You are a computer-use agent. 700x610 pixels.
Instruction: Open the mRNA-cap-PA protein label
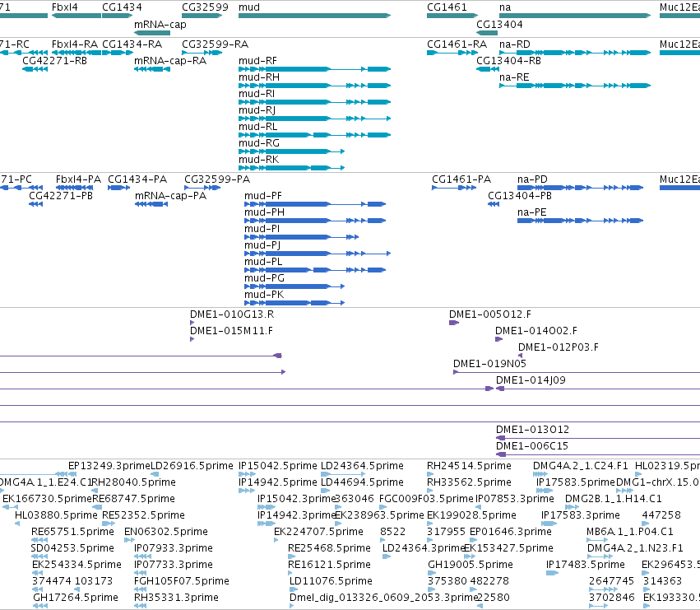(x=170, y=196)
